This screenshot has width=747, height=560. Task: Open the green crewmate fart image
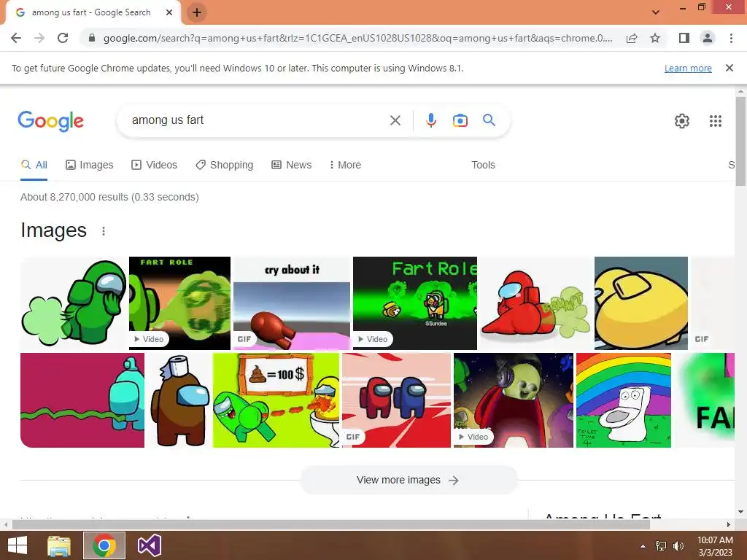74,303
